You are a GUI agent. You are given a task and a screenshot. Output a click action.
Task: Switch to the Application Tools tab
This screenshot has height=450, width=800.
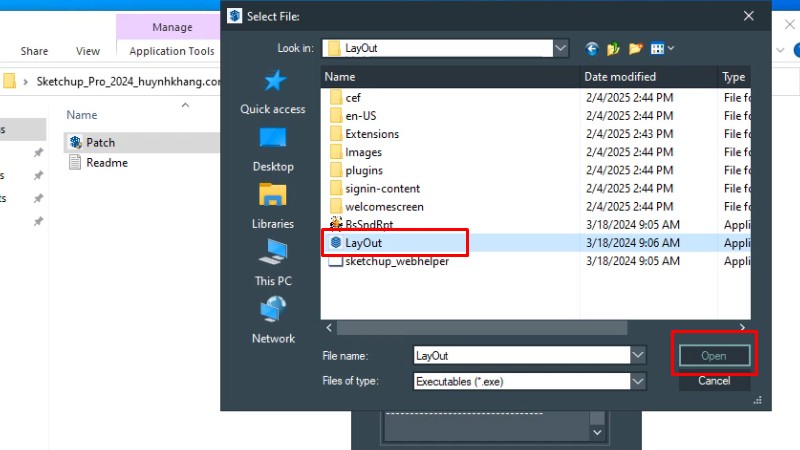pyautogui.click(x=172, y=51)
